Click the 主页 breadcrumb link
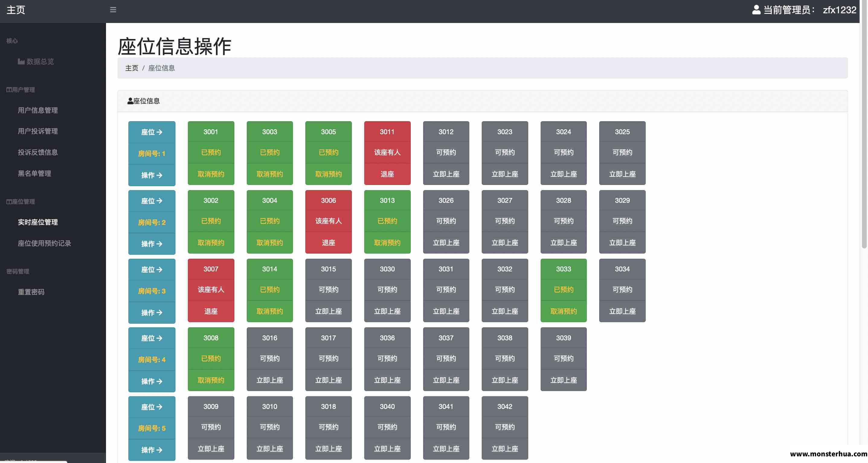This screenshot has width=868, height=463. coord(132,68)
